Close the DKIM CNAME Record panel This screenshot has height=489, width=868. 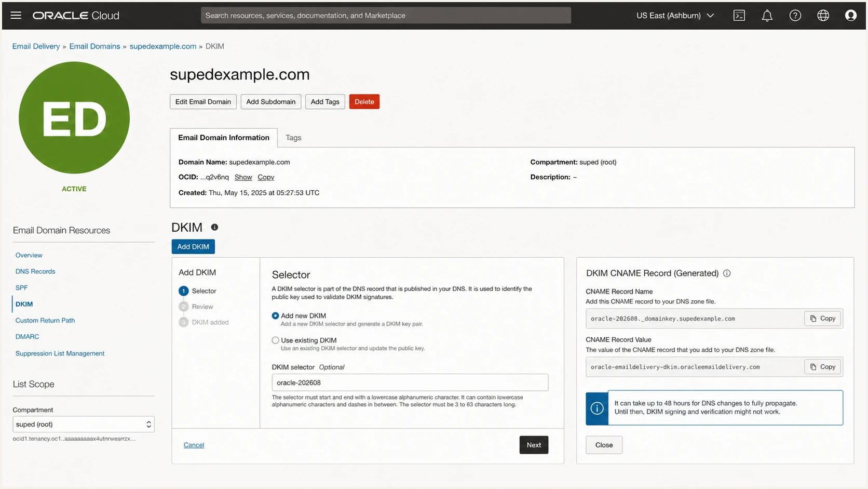coord(604,445)
